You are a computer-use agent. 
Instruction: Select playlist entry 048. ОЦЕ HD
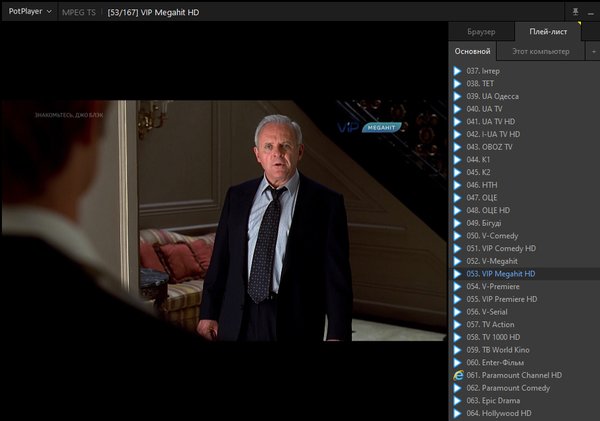click(524, 210)
